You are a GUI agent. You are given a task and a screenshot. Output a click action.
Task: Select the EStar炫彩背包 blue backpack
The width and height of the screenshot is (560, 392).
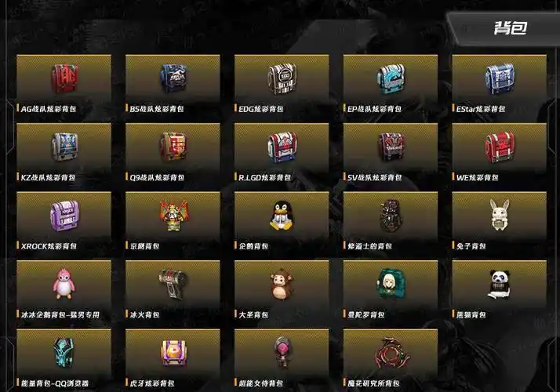pyautogui.click(x=500, y=78)
